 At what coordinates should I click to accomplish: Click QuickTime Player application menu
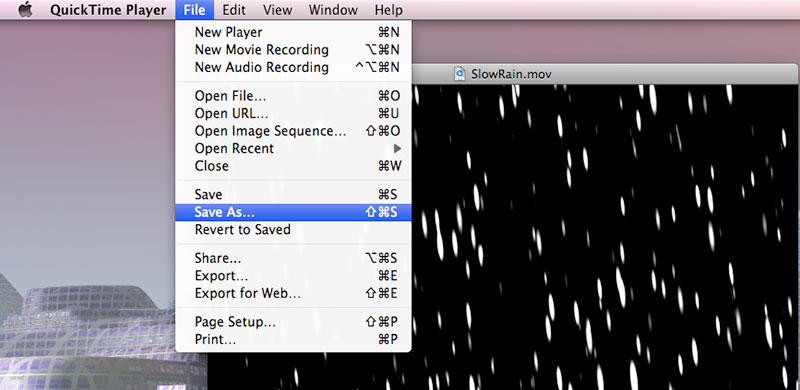click(x=108, y=10)
